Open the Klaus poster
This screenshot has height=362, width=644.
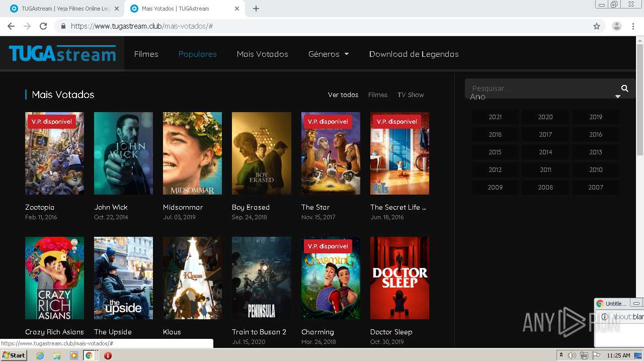(x=192, y=278)
